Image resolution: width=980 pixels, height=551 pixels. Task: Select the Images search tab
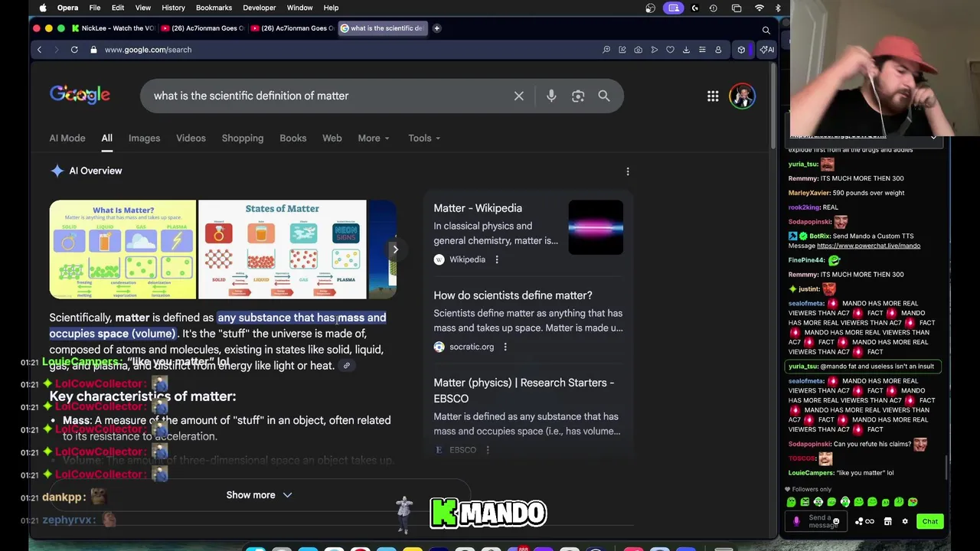point(144,139)
